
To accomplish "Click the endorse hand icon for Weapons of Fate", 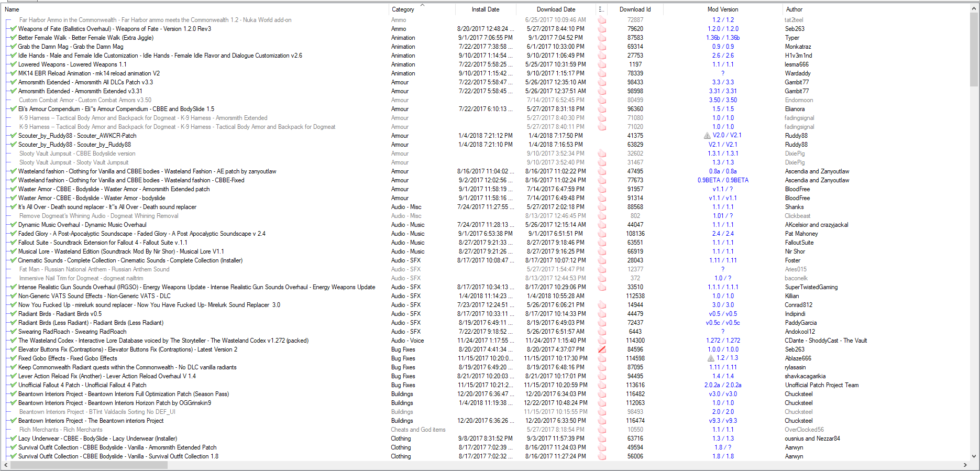I will (x=602, y=29).
